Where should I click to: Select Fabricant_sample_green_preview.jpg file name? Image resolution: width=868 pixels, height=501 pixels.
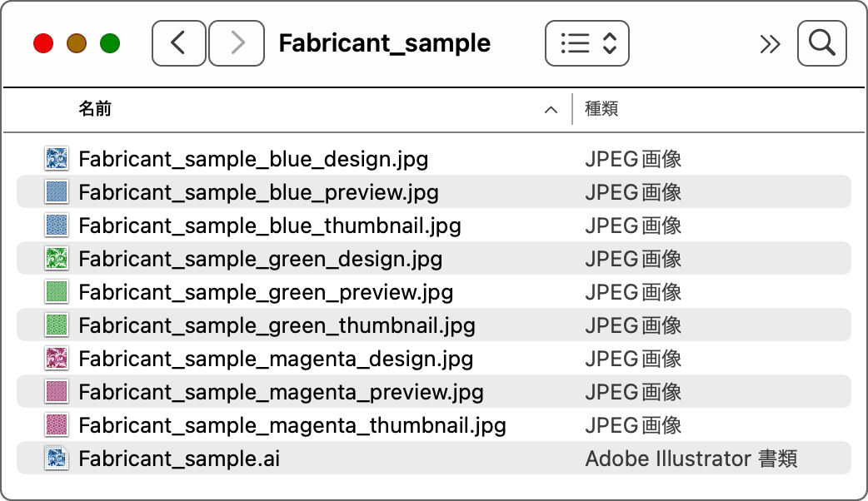[266, 292]
